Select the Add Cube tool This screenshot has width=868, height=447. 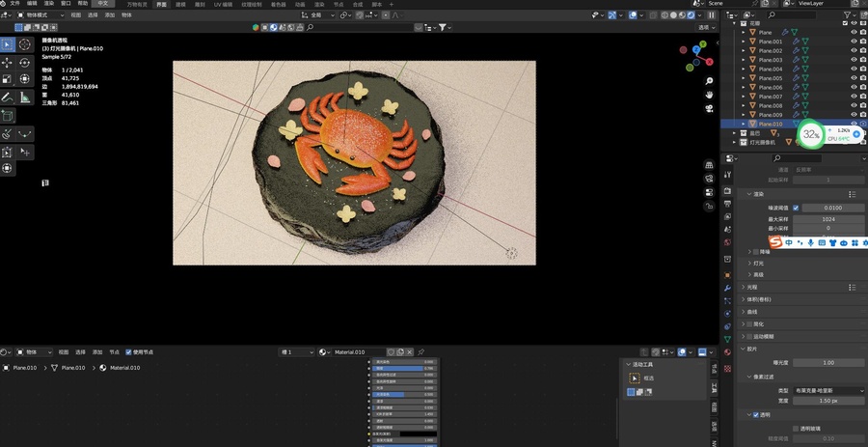(x=8, y=115)
